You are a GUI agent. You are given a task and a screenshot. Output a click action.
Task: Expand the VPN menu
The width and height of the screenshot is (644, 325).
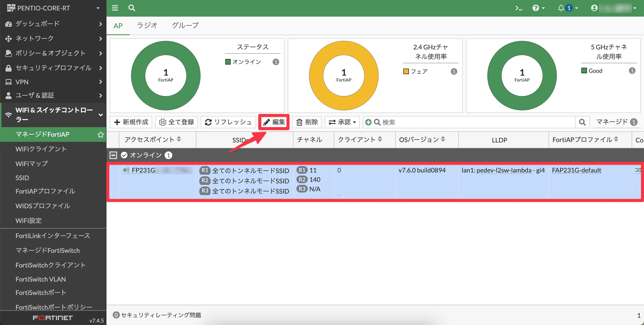point(53,82)
